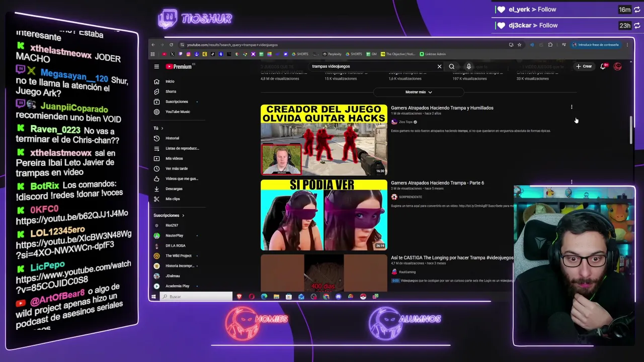
Task: Open browser extensions puzzle icon
Action: (x=550, y=45)
